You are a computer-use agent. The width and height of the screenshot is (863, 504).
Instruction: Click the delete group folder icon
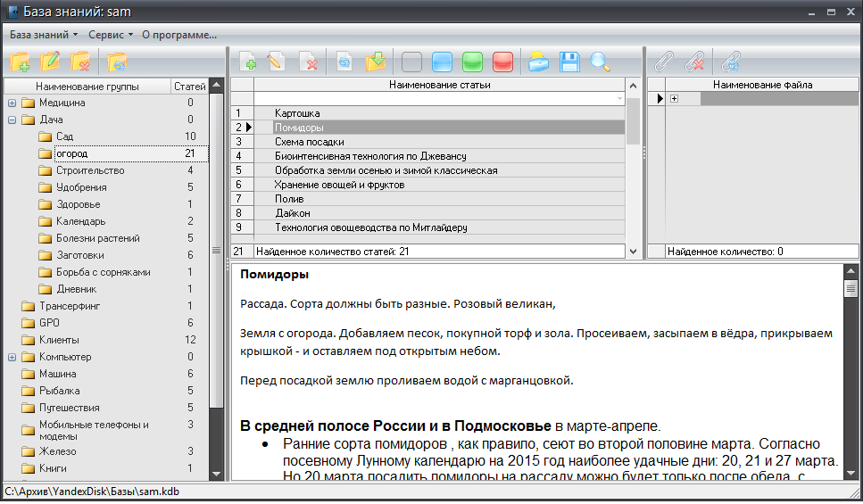(x=81, y=62)
